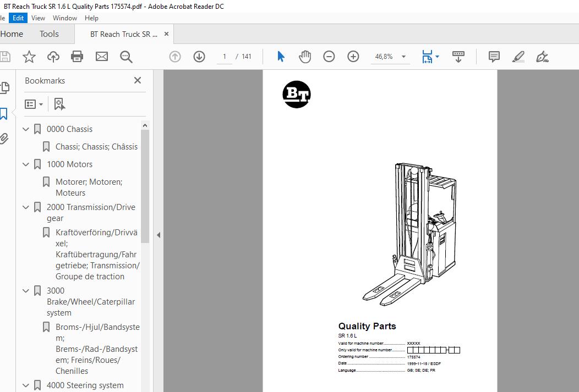Open bookmark options list dropdown
The width and height of the screenshot is (579, 392).
click(34, 104)
